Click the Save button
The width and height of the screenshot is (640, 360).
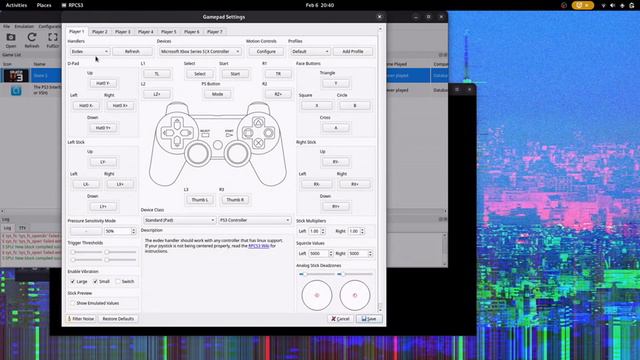(x=369, y=319)
